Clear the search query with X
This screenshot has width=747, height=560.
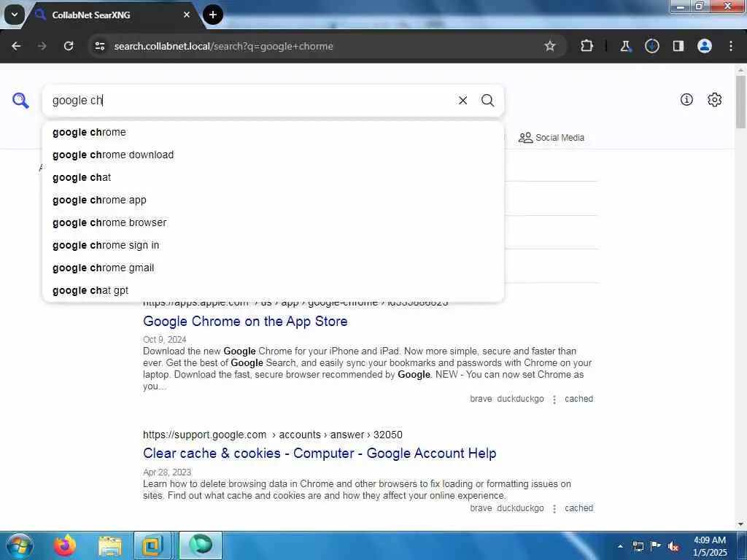[x=462, y=101]
